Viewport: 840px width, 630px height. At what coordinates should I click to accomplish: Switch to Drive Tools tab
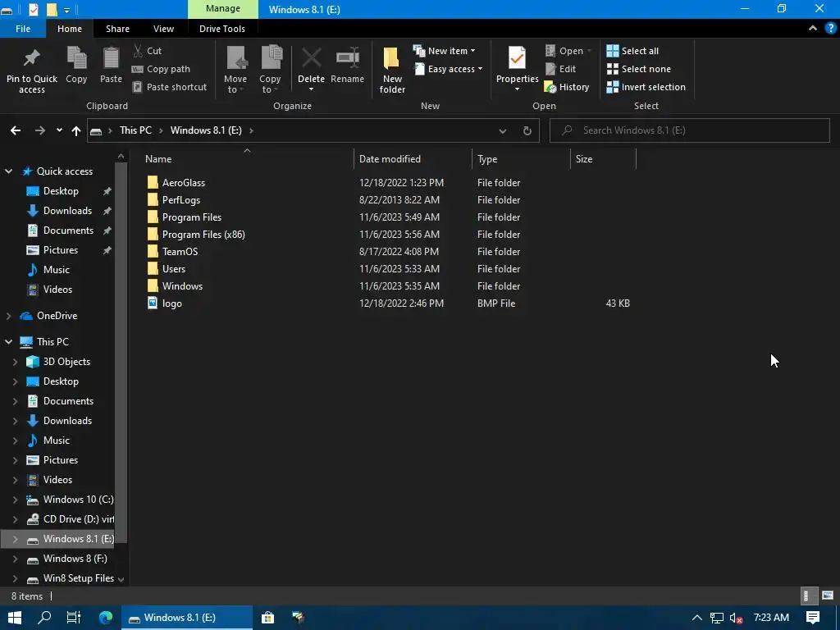222,29
